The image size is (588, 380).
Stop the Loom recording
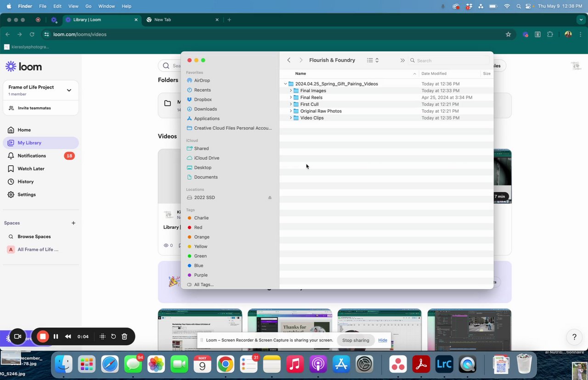click(x=43, y=336)
